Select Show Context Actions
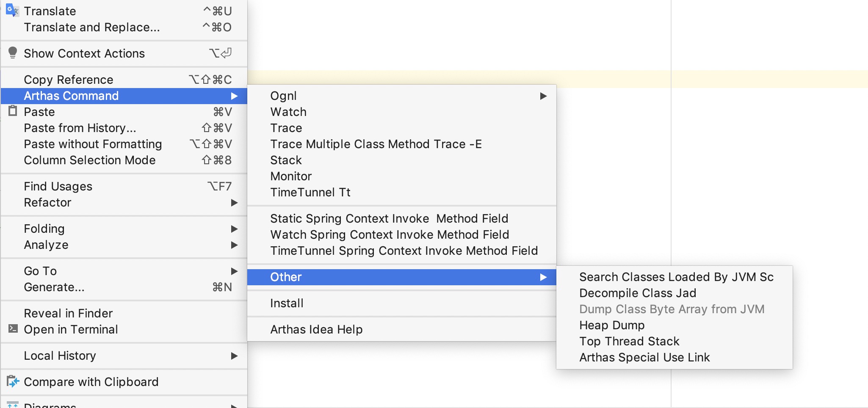Viewport: 868px width, 408px height. tap(124, 53)
